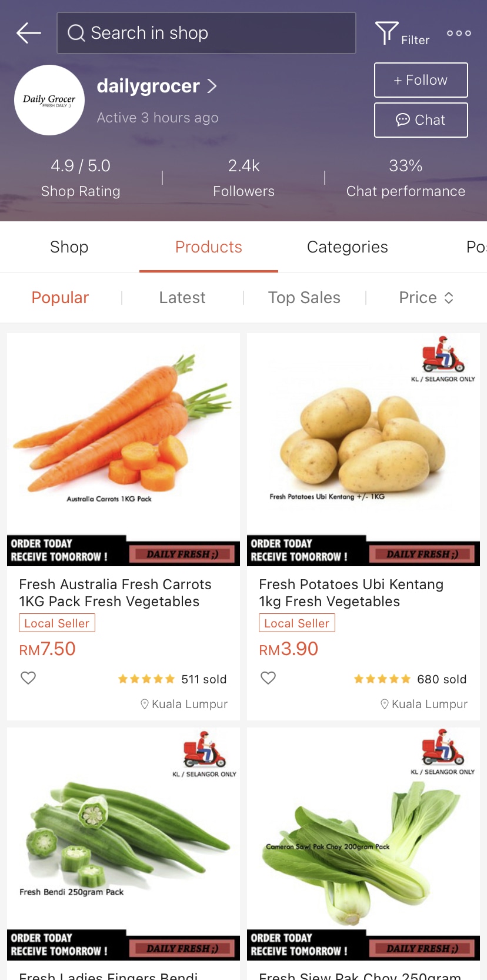Open the Filter funnel icon
487x980 pixels.
387,33
